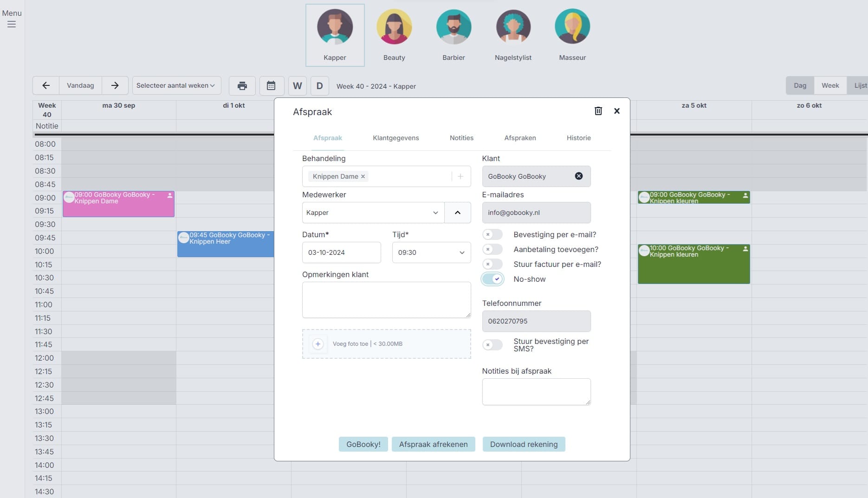The height and width of the screenshot is (498, 868).
Task: Click the GoBooky! save button
Action: (363, 444)
